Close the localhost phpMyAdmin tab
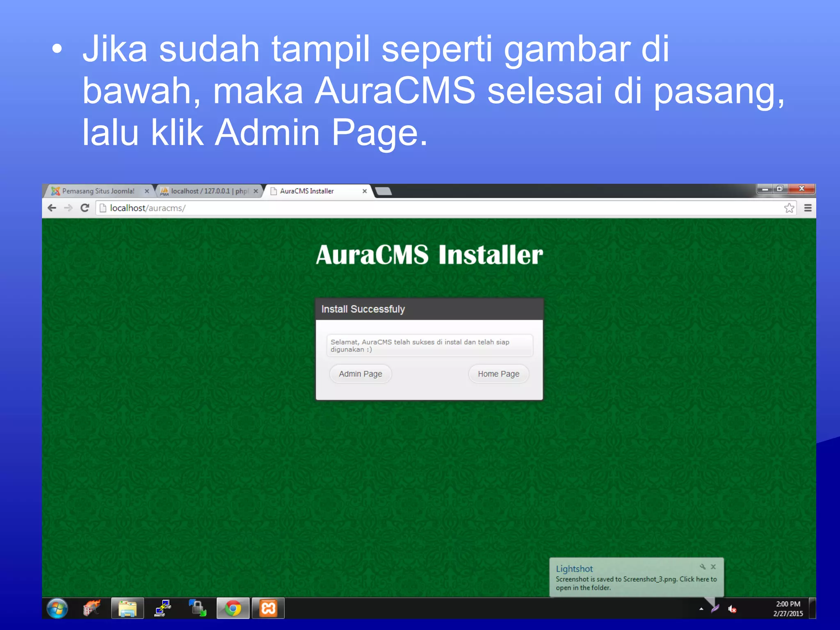 click(256, 191)
